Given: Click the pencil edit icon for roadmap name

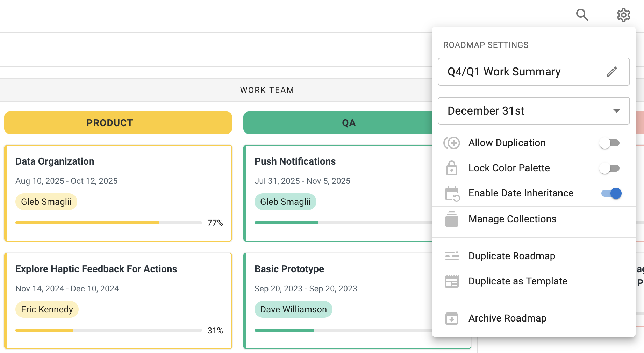Looking at the screenshot, I should pyautogui.click(x=611, y=72).
